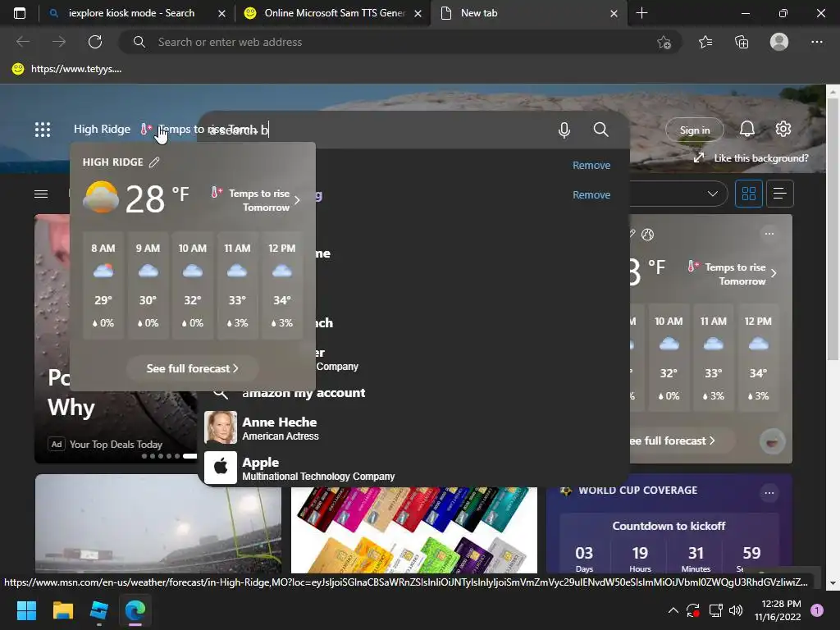Click See full forecast in weather flyout
This screenshot has width=840, height=630.
(192, 368)
